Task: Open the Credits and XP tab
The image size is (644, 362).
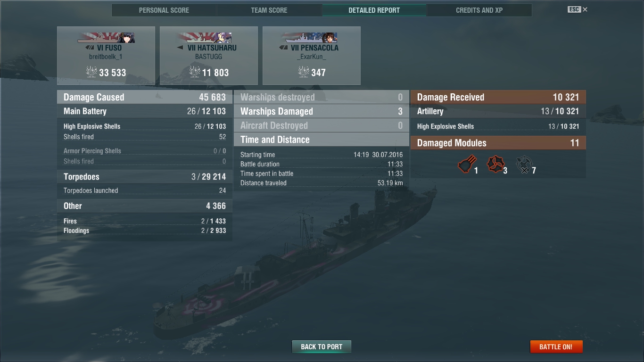Action: pos(479,10)
